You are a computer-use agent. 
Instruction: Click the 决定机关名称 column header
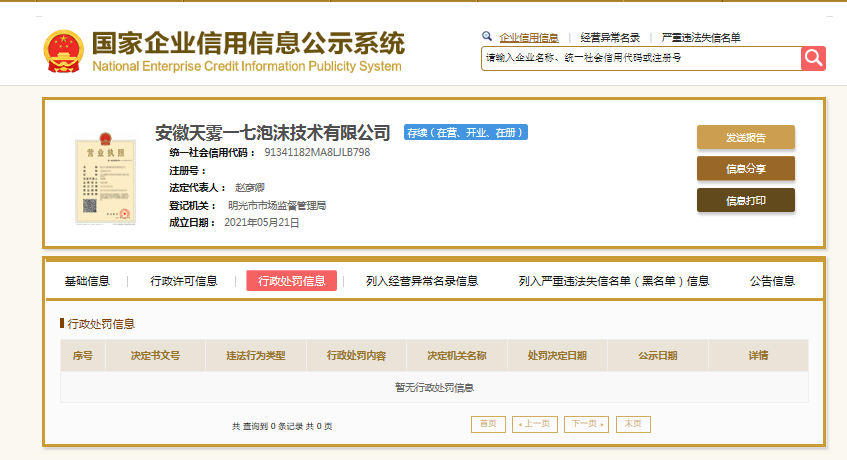click(x=457, y=355)
